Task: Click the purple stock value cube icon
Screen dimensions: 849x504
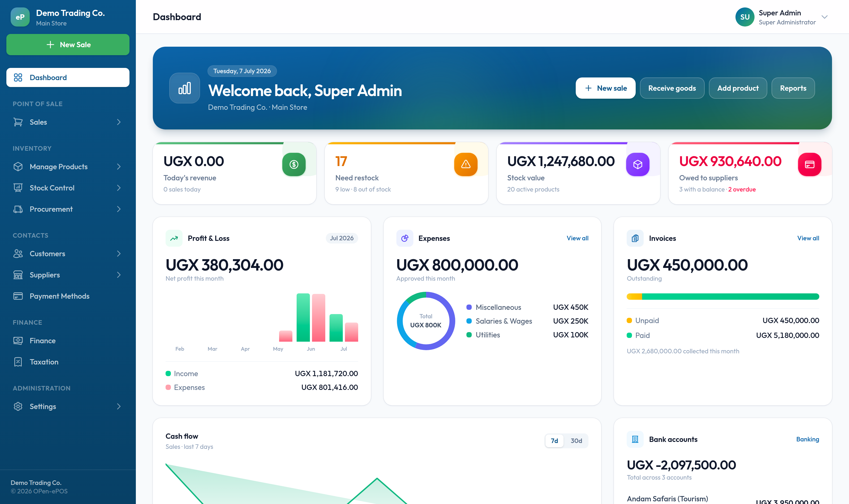Action: 638,164
